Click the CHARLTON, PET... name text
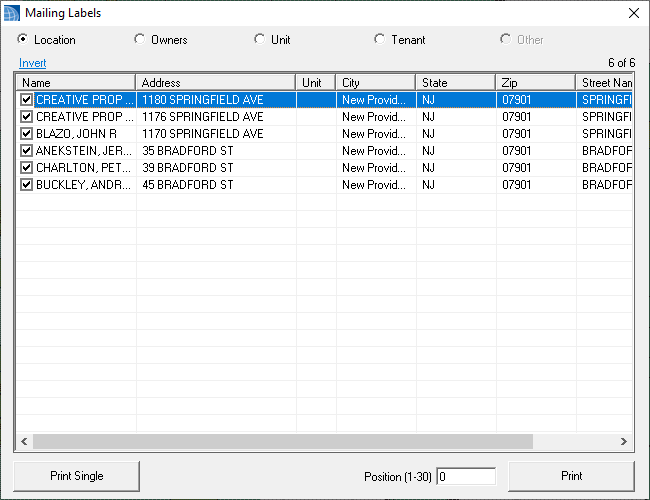 [84, 167]
